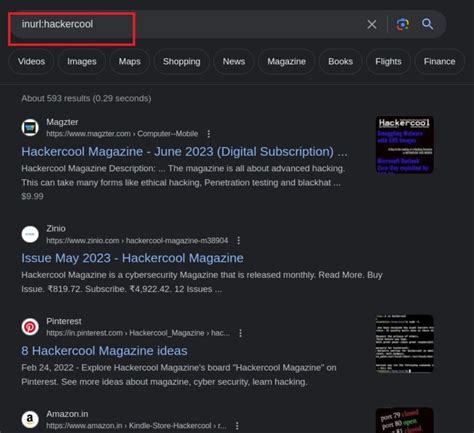Click the magzter.com URL breadcrumb
The height and width of the screenshot is (433, 474).
point(122,134)
